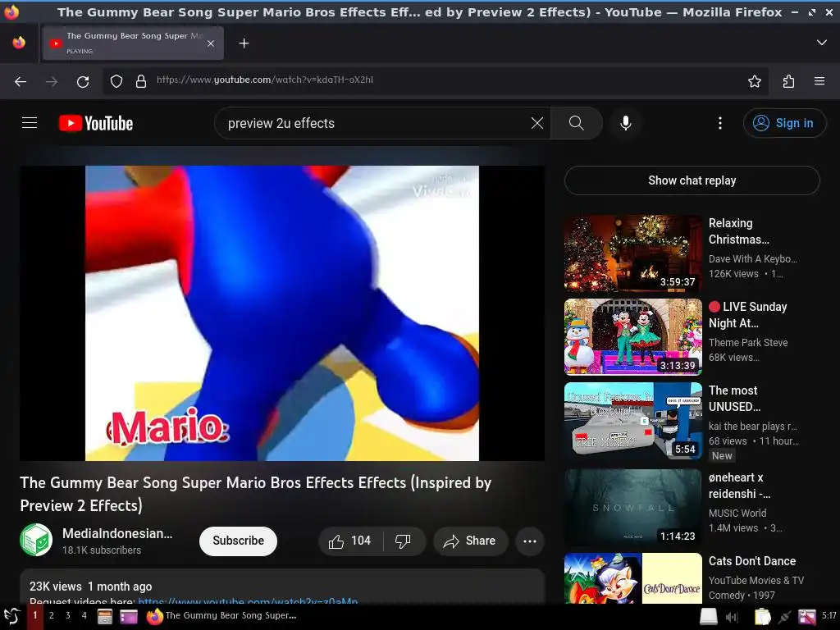Click the '23K views 1 month ago' text
The height and width of the screenshot is (630, 840).
pos(90,586)
